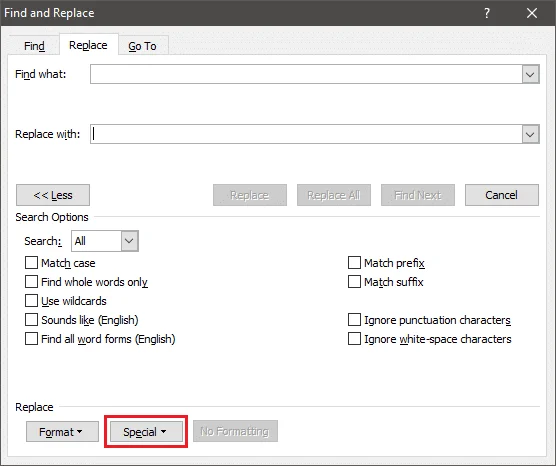556x466 pixels.
Task: Click inside the Find what field
Action: [306, 74]
